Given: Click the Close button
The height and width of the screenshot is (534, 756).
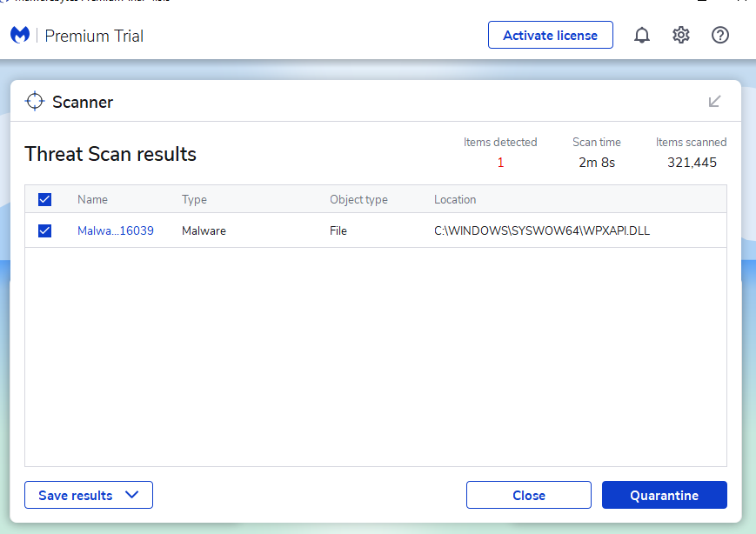Looking at the screenshot, I should (528, 495).
